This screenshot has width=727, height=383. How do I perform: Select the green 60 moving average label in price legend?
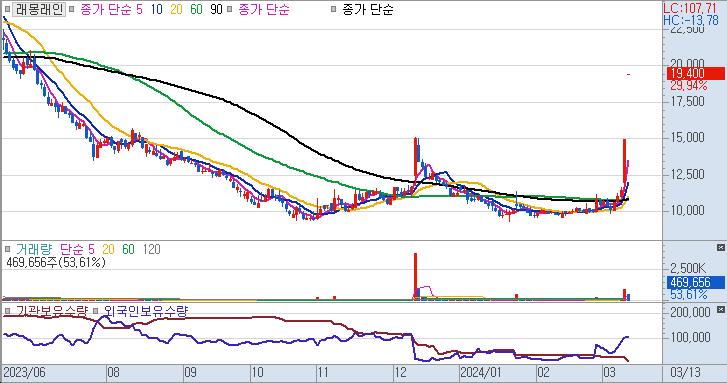point(197,9)
